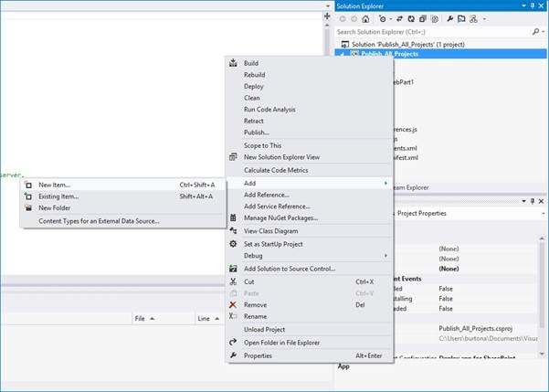Choose Add Service Reference...
The width and height of the screenshot is (549, 392).
(310, 207)
